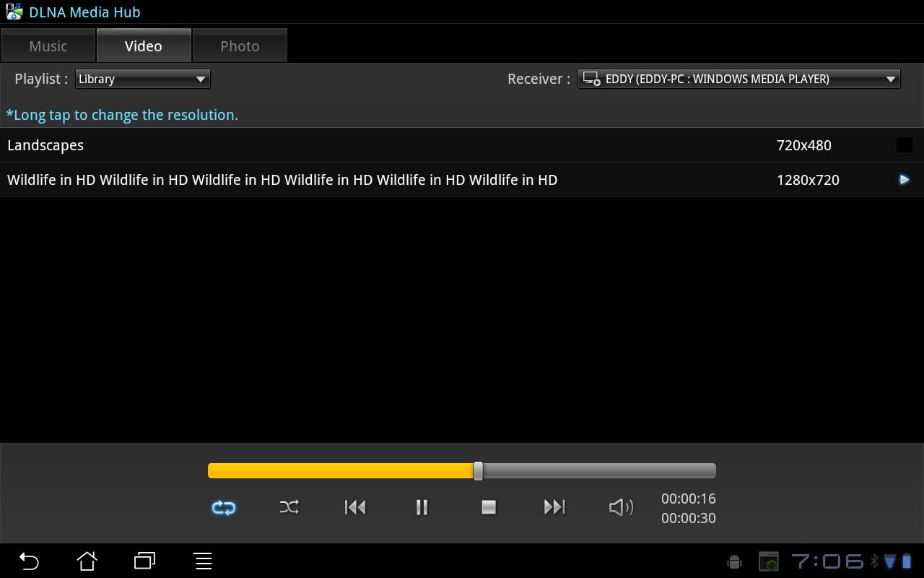
Task: Click the playback progress bar
Action: 461,470
